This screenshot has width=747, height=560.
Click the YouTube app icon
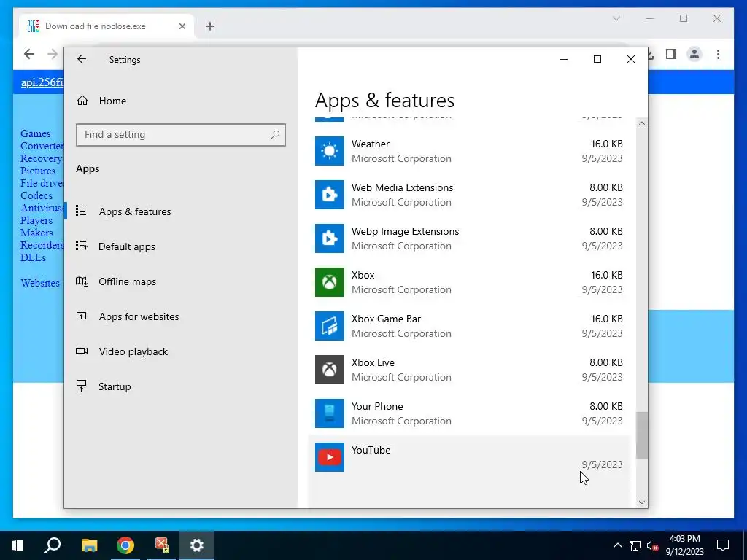(329, 458)
